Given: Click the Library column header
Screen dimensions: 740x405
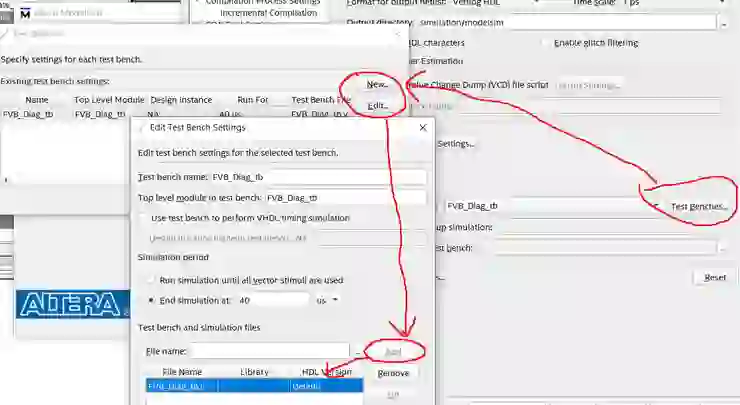Looking at the screenshot, I should [254, 372].
